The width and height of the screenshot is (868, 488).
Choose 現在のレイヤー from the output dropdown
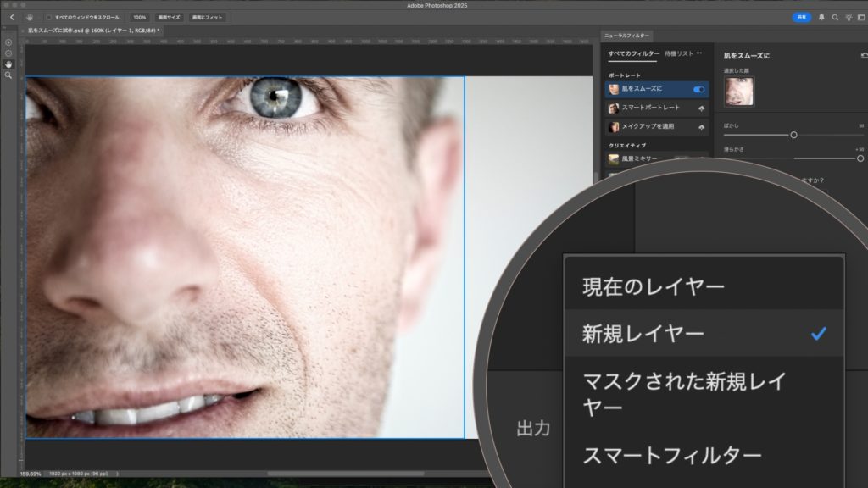[x=653, y=286]
